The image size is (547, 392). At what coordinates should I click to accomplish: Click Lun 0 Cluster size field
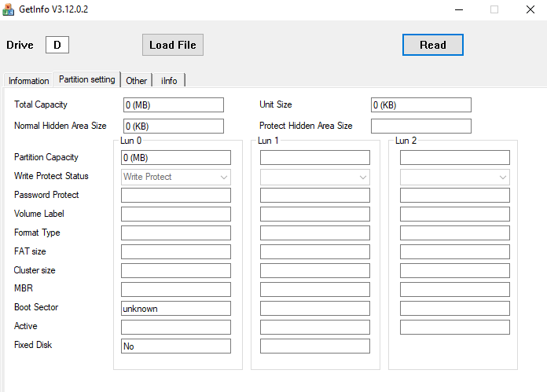[x=176, y=271]
